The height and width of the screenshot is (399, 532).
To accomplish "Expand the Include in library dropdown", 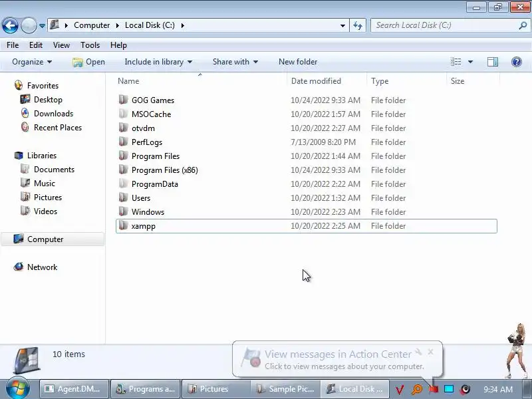I will click(x=158, y=62).
